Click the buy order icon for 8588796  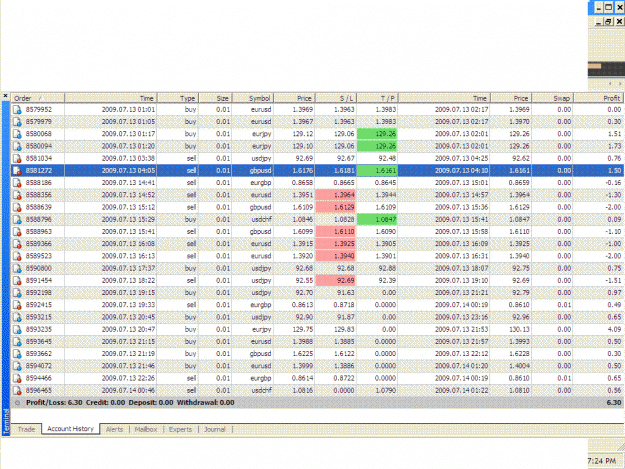point(17,220)
